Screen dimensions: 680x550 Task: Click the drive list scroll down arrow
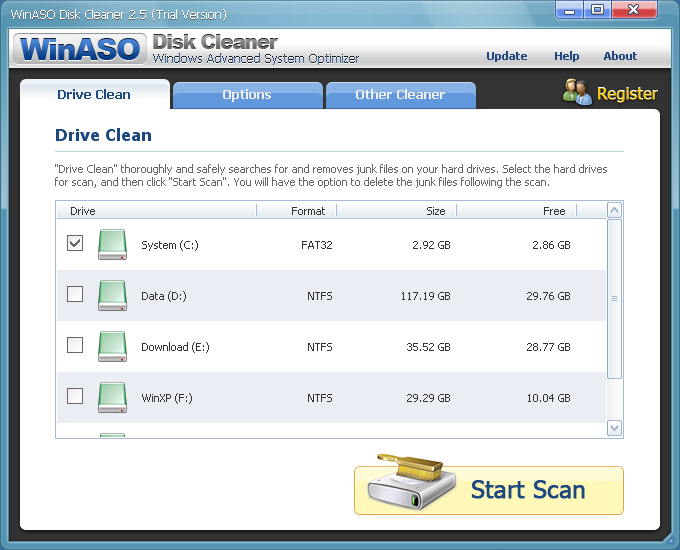tap(614, 428)
